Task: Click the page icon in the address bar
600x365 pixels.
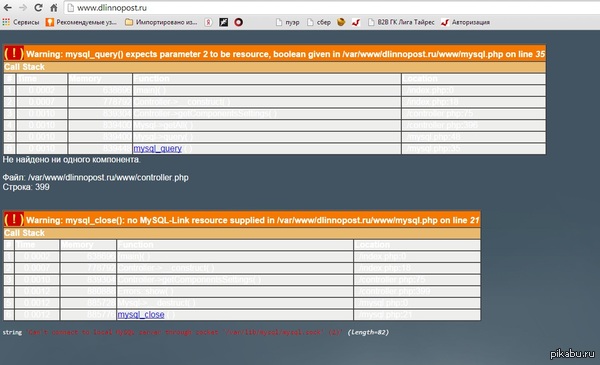Action: click(70, 8)
